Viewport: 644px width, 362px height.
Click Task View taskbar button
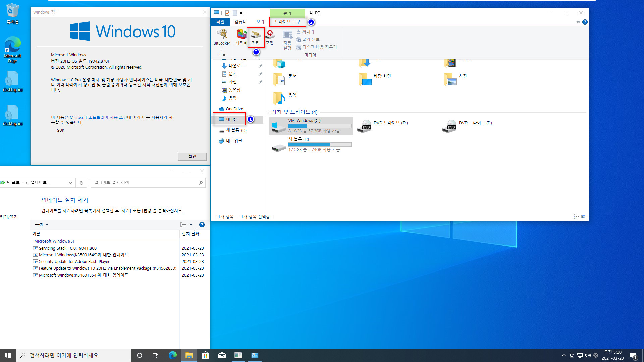(156, 355)
